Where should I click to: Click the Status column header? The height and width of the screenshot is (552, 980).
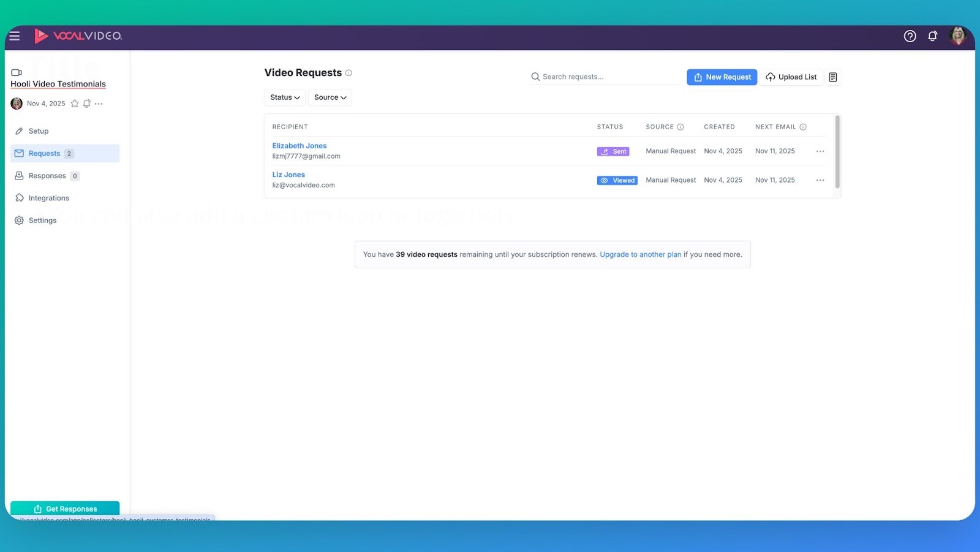click(x=610, y=127)
